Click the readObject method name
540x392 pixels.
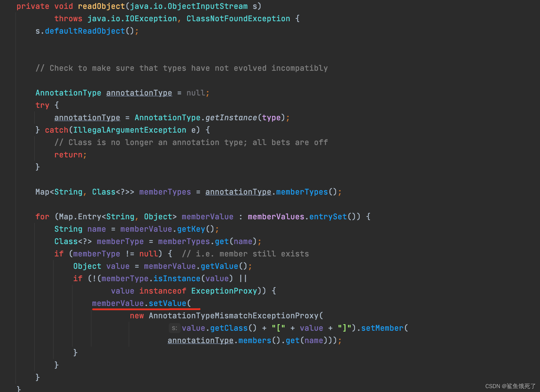click(102, 6)
